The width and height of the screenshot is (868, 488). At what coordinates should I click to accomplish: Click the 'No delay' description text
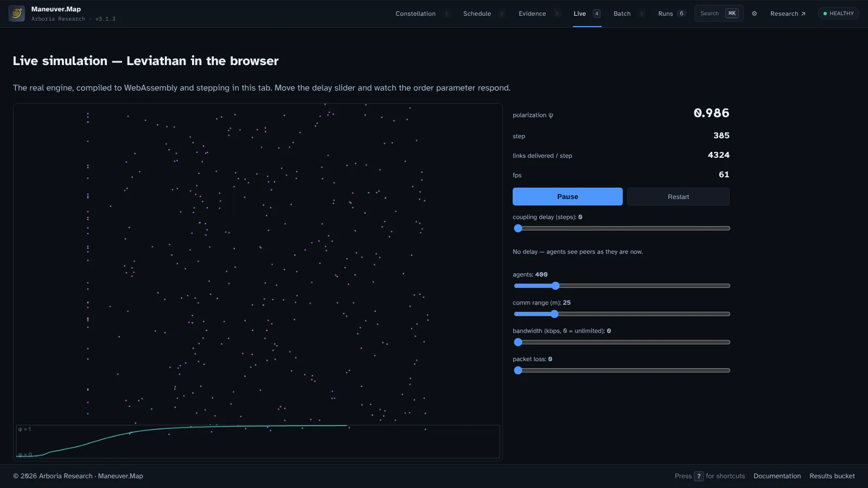(578, 252)
